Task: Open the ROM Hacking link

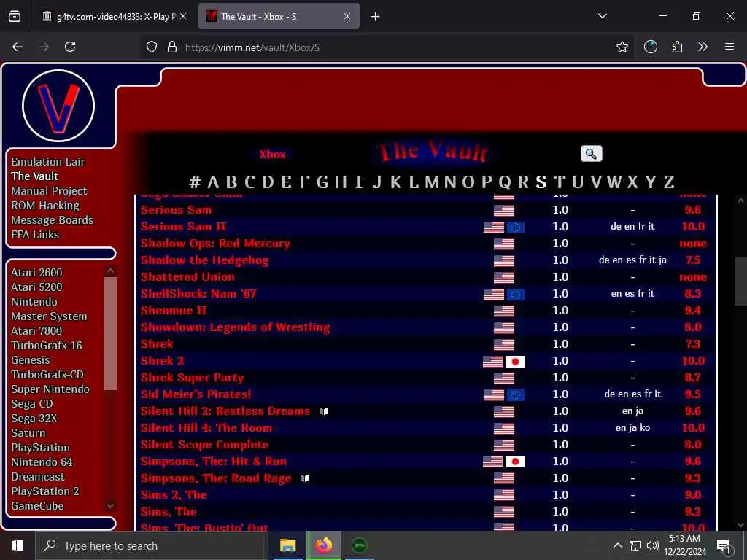Action: coord(45,206)
